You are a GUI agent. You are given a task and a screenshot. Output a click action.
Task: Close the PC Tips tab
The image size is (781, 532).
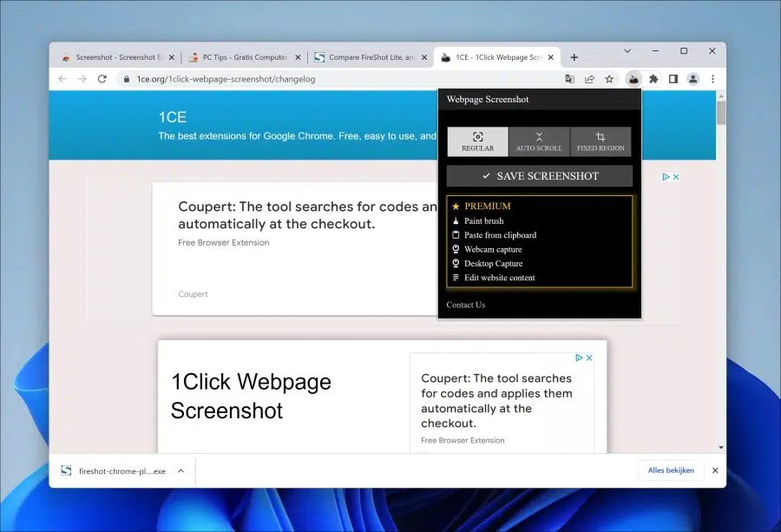tap(298, 57)
